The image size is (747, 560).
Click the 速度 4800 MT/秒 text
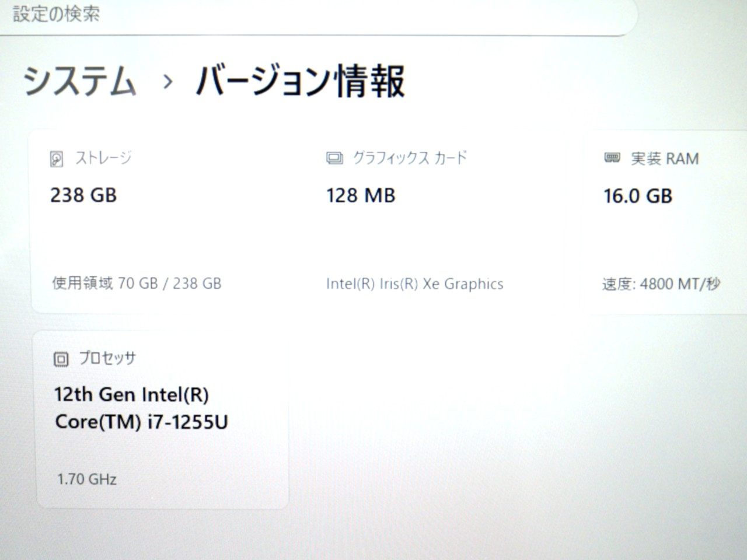[661, 284]
